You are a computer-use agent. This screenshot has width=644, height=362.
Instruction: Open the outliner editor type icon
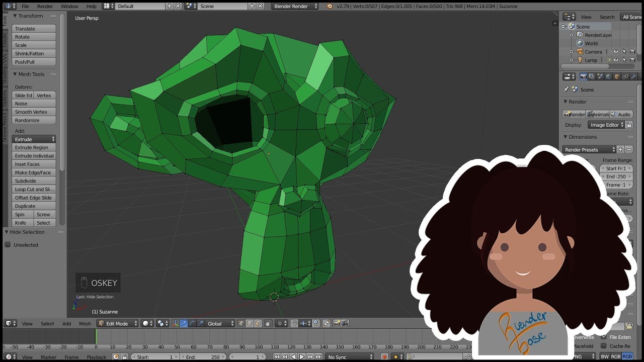tap(569, 17)
